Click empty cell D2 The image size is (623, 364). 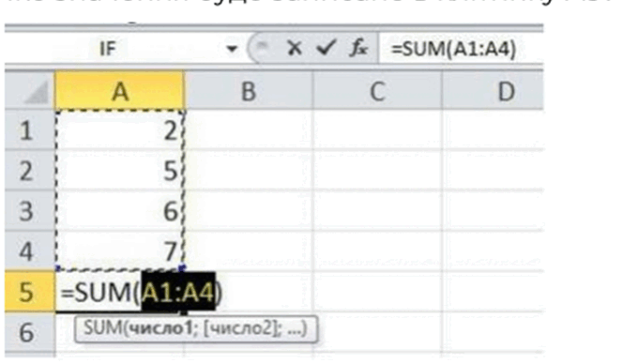point(493,171)
